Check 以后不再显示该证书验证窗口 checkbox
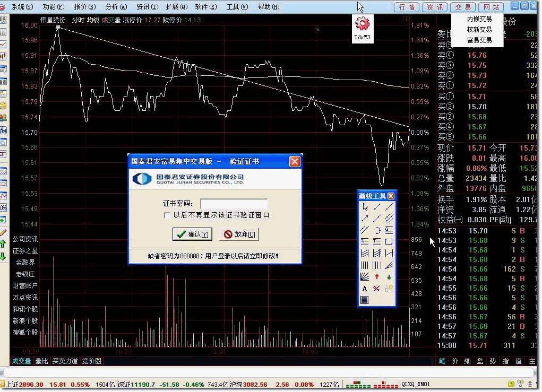This screenshot has height=392, width=542. coord(167,215)
